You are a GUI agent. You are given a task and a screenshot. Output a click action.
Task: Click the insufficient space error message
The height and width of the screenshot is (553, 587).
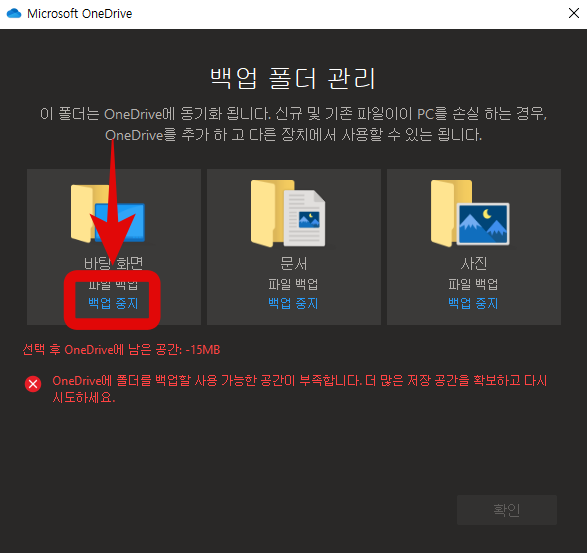click(299, 389)
